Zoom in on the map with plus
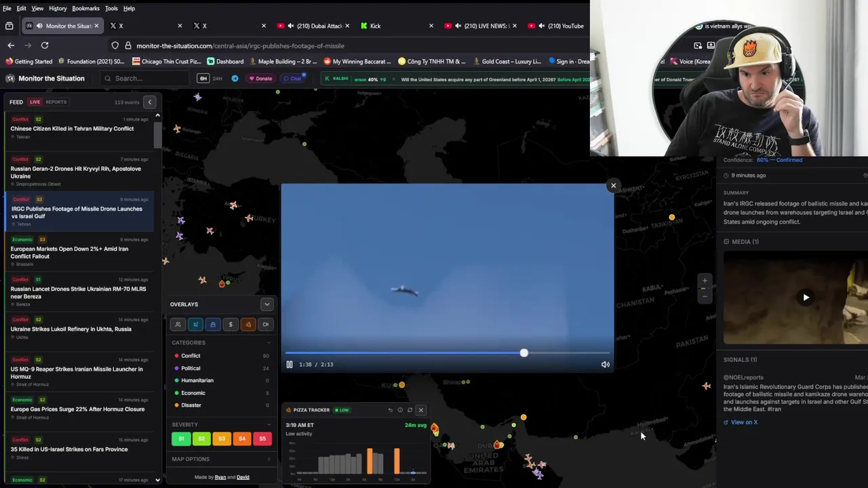The height and width of the screenshot is (488, 868). click(705, 281)
